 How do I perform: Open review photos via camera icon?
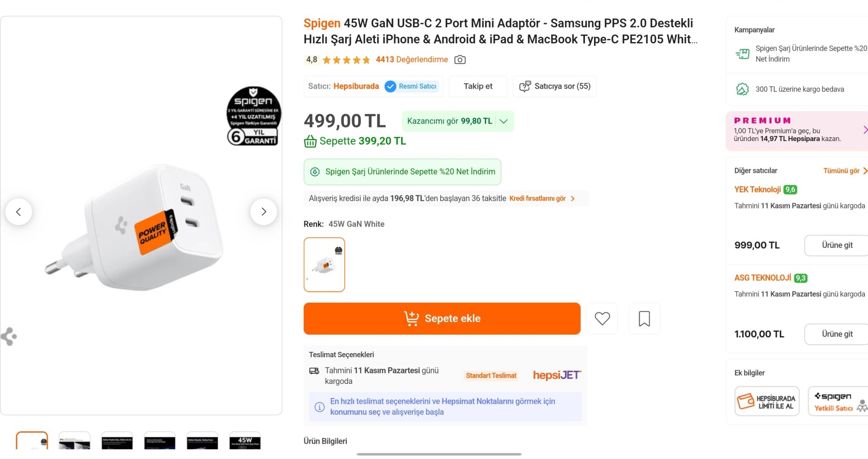coord(460,60)
